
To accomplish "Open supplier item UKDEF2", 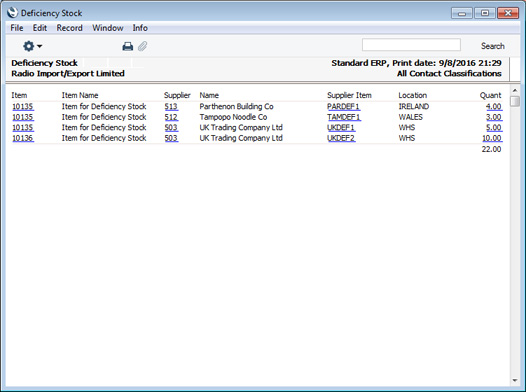I will coord(341,138).
